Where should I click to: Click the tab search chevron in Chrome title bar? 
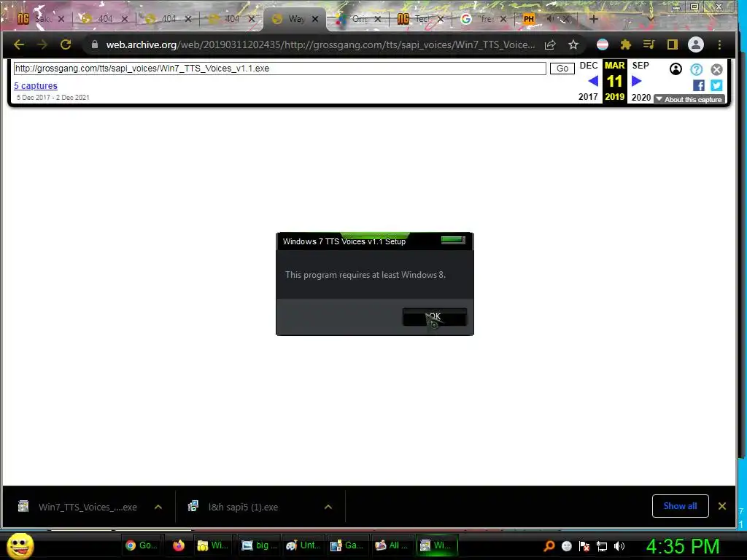[x=651, y=18]
